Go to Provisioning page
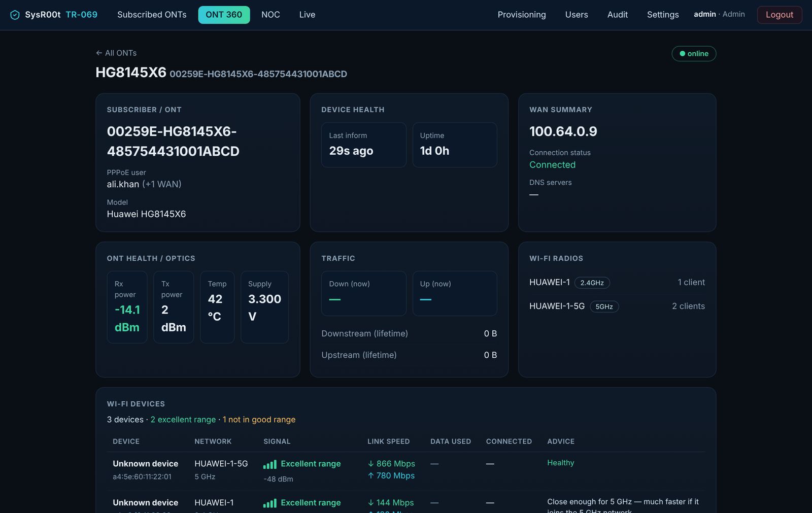The width and height of the screenshot is (812, 513). point(522,15)
